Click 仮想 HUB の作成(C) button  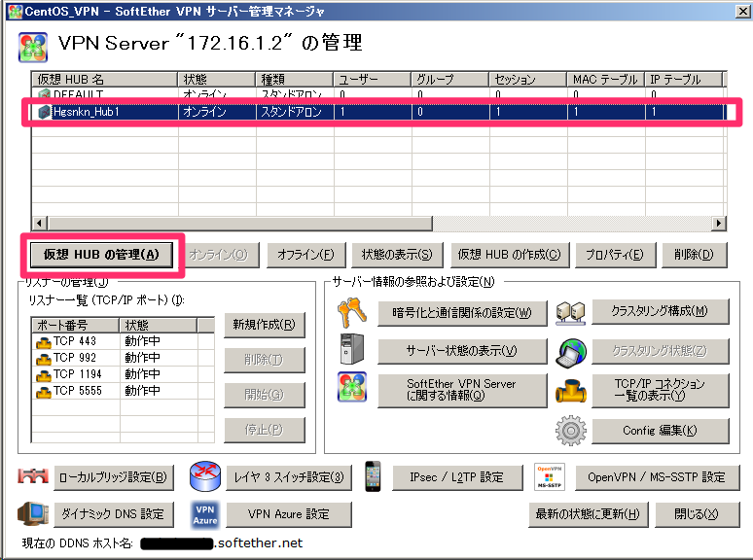[509, 255]
